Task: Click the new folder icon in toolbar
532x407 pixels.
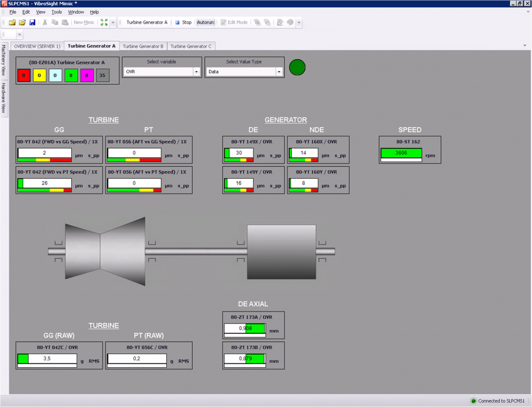Action: (x=12, y=22)
